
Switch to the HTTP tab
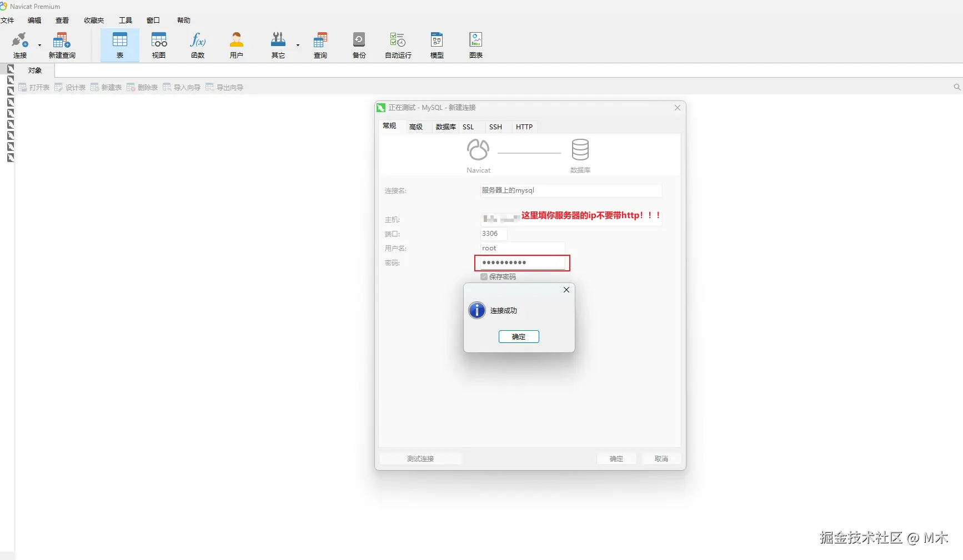pyautogui.click(x=524, y=127)
